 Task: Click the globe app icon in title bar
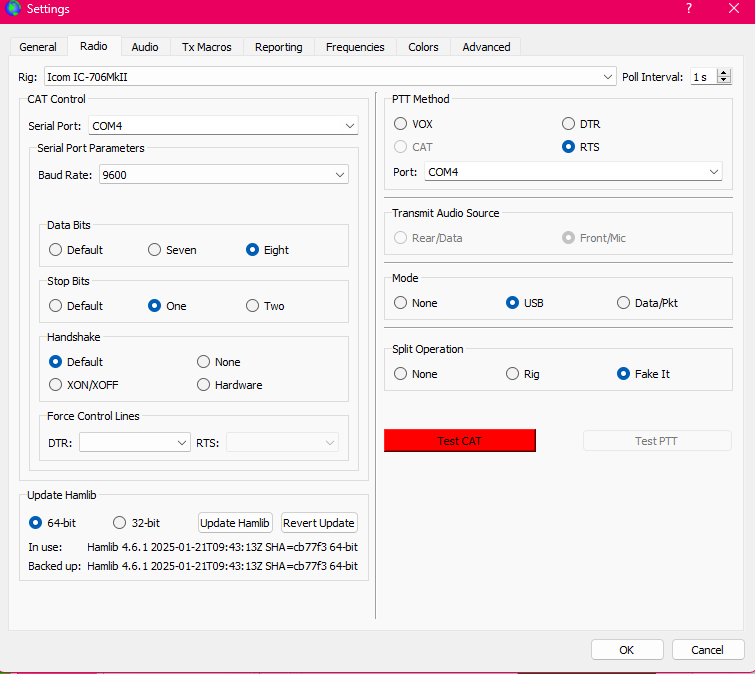pos(13,9)
